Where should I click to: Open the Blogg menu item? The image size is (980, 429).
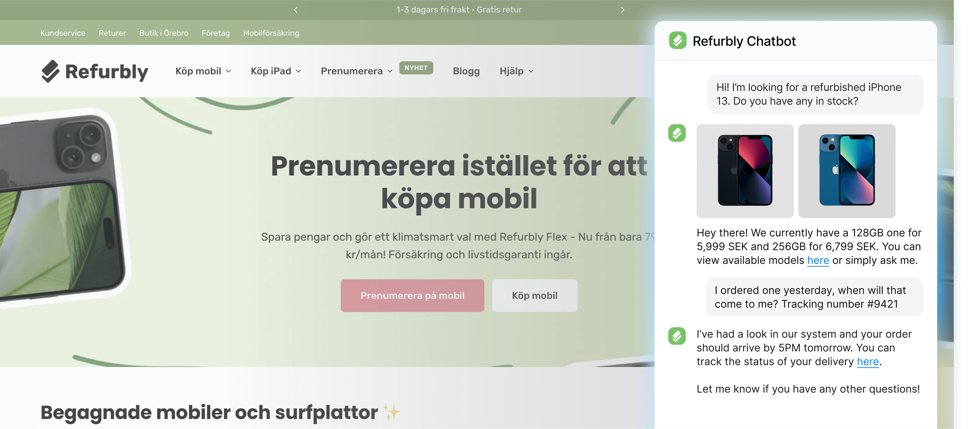(466, 71)
